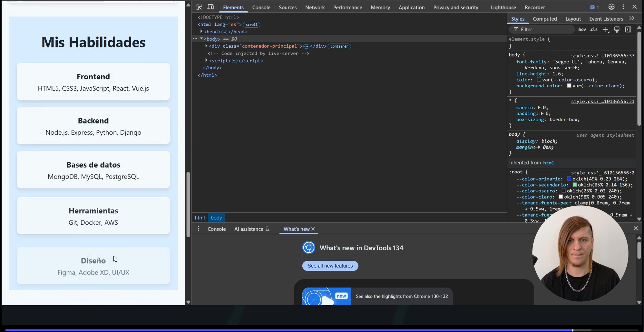Switch to the drawer Console tab
644x332 pixels.
(216, 229)
